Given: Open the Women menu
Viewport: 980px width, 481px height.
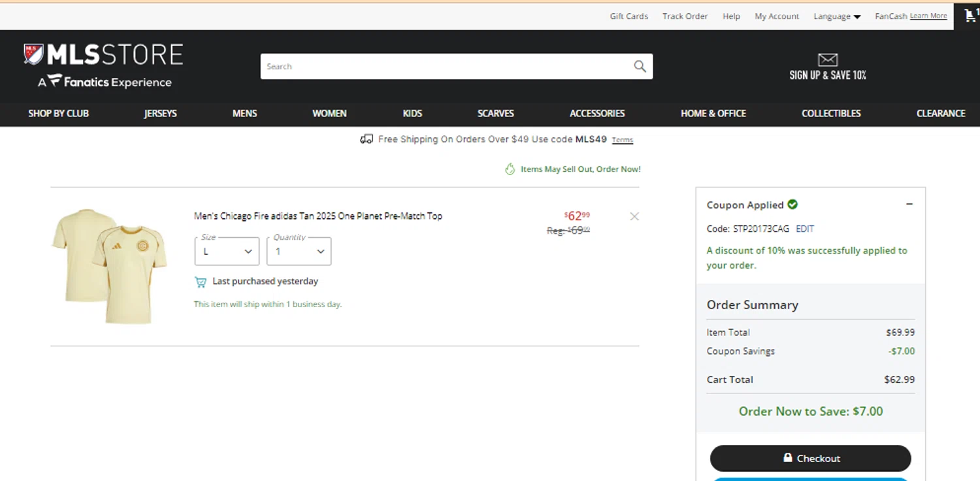Looking at the screenshot, I should 329,113.
